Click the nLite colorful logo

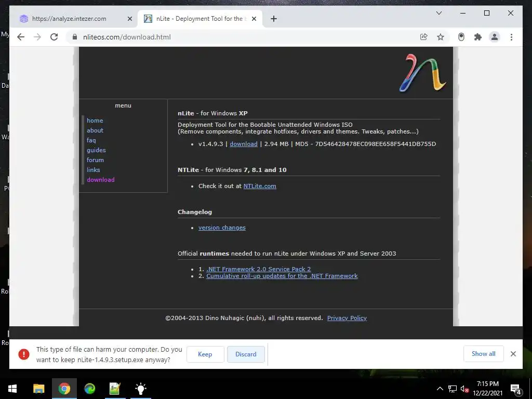423,73
